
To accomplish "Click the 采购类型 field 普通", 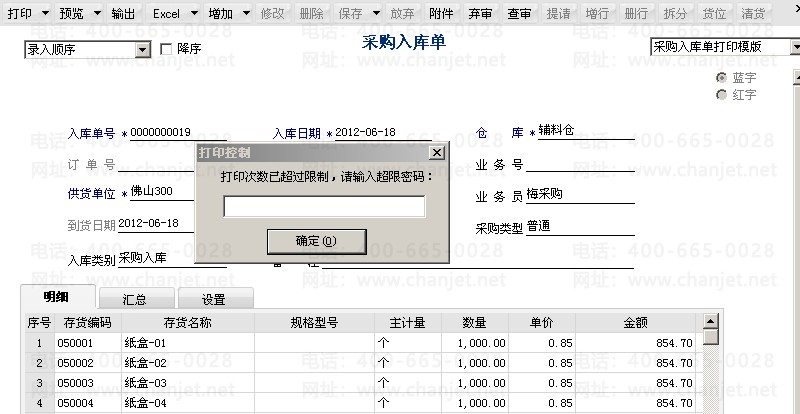I will point(580,227).
